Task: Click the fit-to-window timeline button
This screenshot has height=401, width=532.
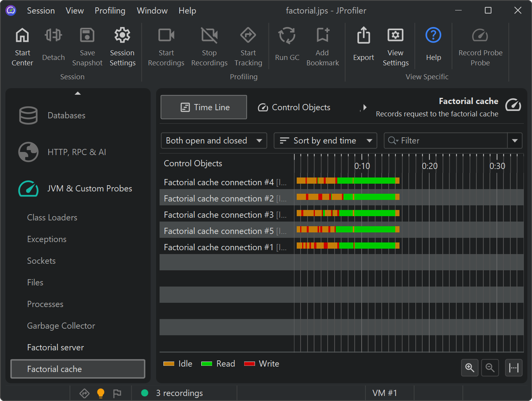Action: click(514, 367)
